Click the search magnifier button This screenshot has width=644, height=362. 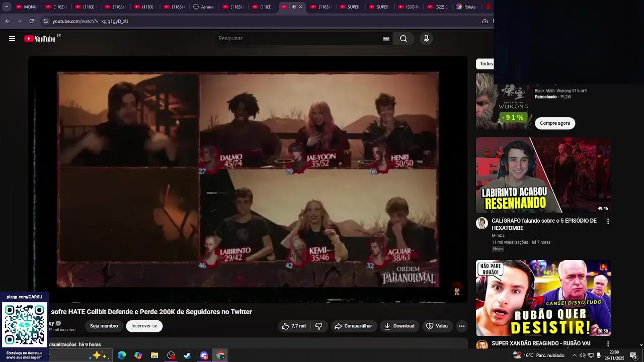point(404,39)
